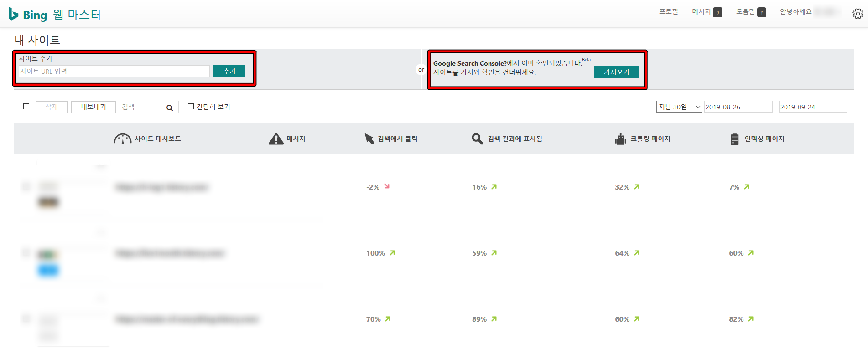Click the 검색 결과에 표시됨 header text
The height and width of the screenshot is (354, 868).
click(x=515, y=139)
